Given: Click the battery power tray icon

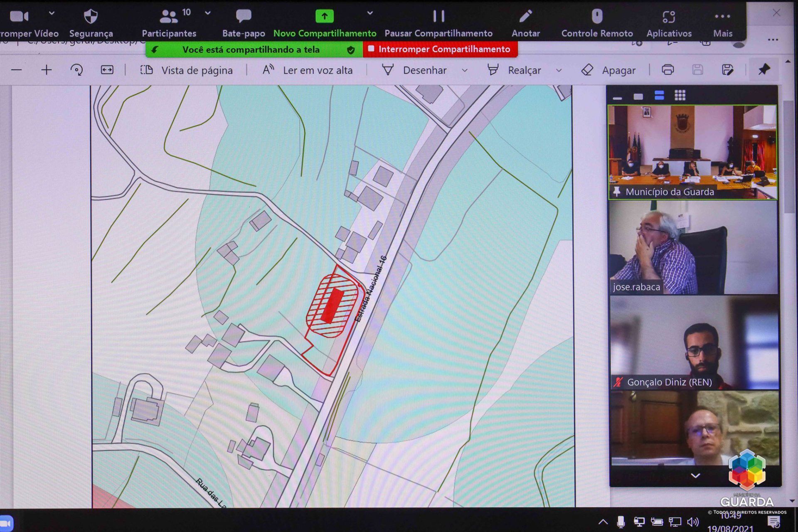Looking at the screenshot, I should (657, 522).
